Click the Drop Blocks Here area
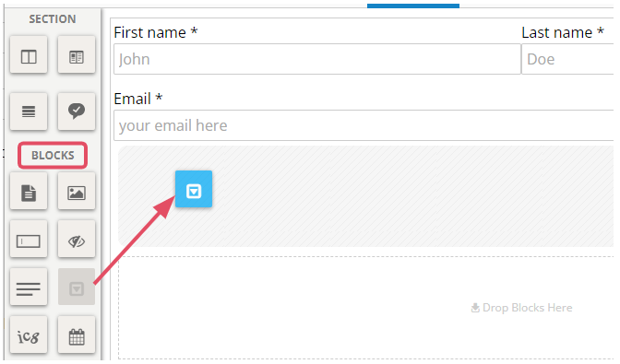Image resolution: width=620 pixels, height=364 pixels. tap(521, 308)
